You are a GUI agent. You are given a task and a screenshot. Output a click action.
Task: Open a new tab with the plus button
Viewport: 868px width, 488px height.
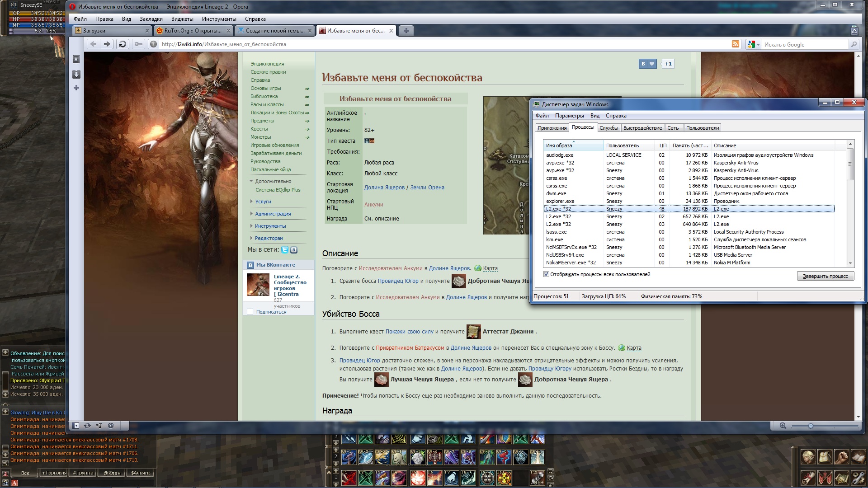pyautogui.click(x=406, y=31)
